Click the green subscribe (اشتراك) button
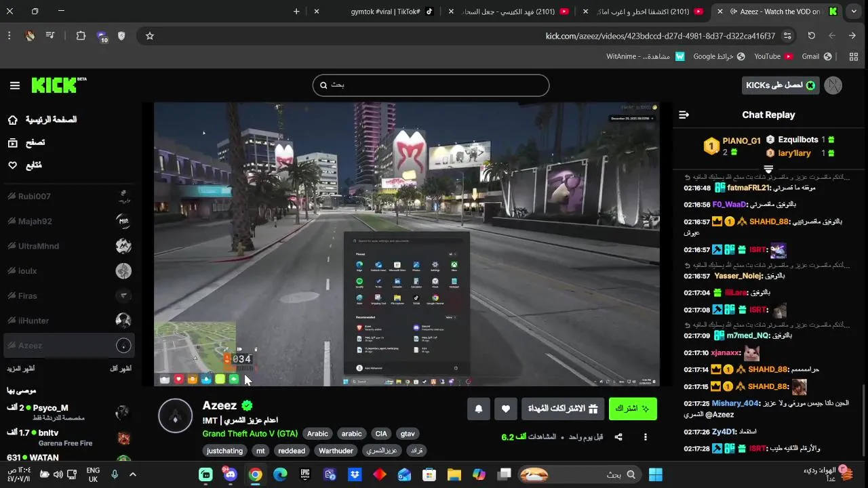The width and height of the screenshot is (868, 488). (x=633, y=409)
